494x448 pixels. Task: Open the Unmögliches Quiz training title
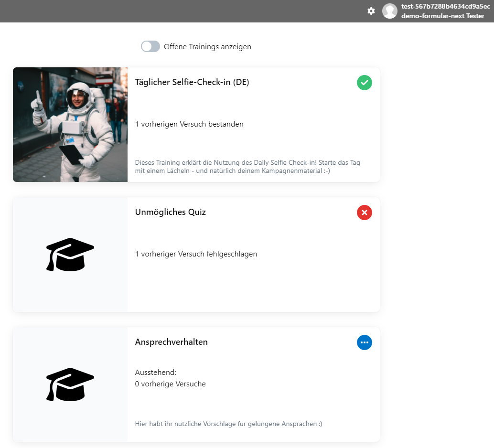point(171,212)
